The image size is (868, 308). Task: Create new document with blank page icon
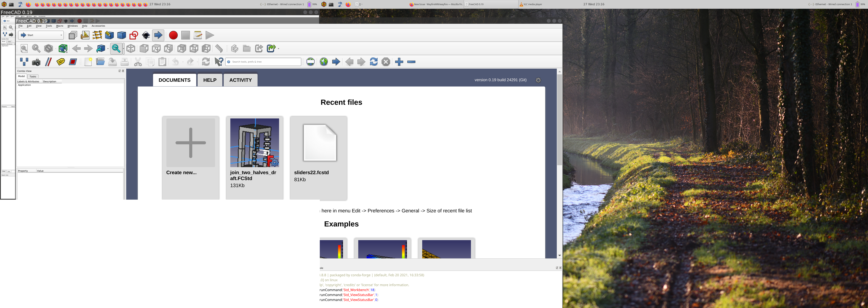pyautogui.click(x=88, y=62)
